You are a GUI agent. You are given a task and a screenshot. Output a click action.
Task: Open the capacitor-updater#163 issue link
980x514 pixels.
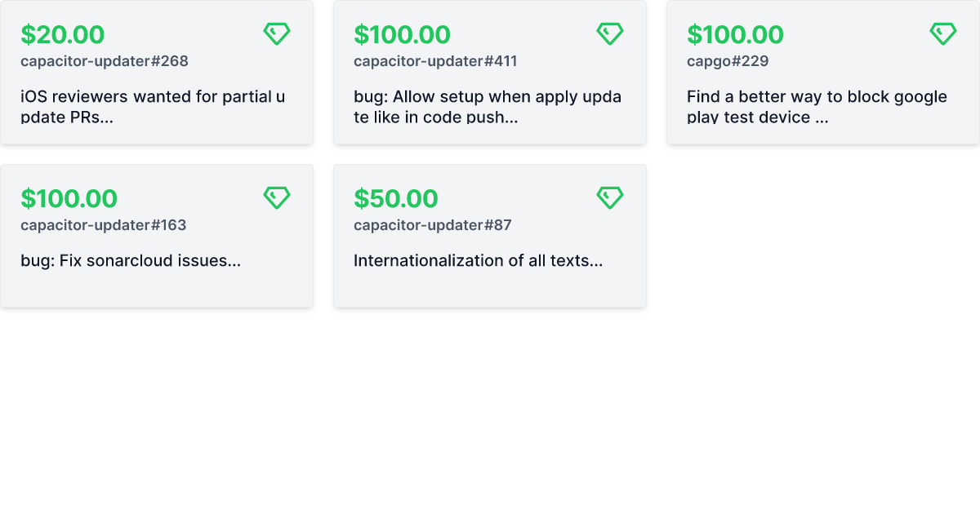point(104,225)
